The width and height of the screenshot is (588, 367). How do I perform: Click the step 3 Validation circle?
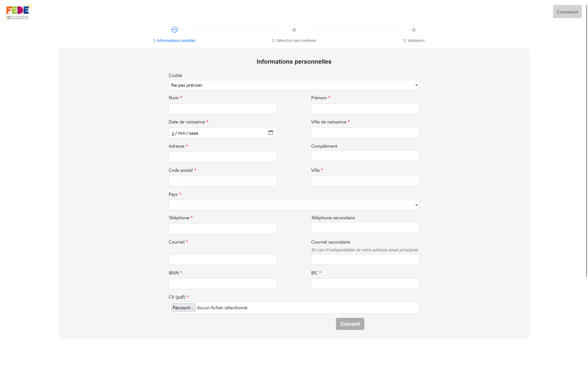click(414, 30)
